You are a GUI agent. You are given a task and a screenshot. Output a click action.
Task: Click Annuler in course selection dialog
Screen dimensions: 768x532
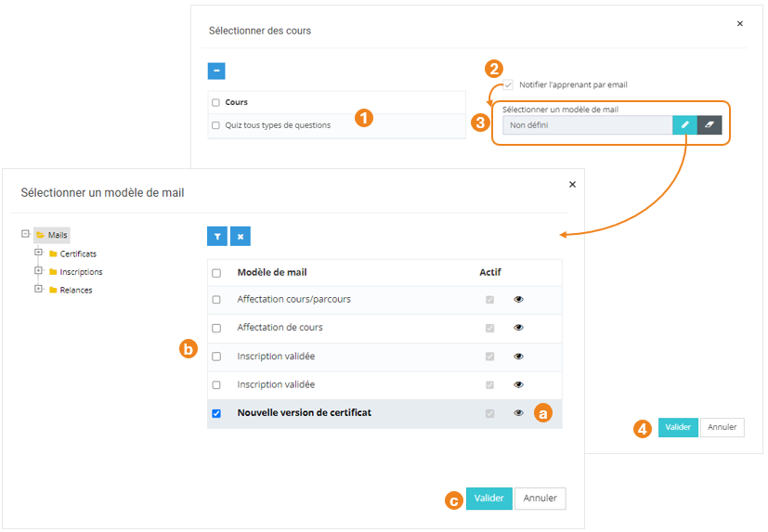(722, 427)
